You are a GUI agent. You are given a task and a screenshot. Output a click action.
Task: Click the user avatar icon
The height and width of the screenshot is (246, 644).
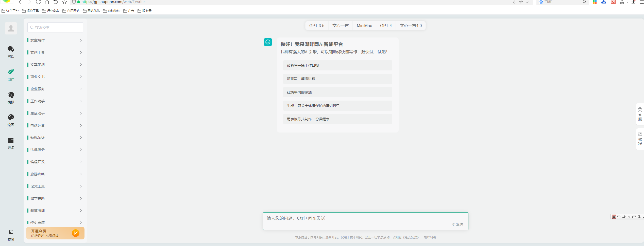11,28
